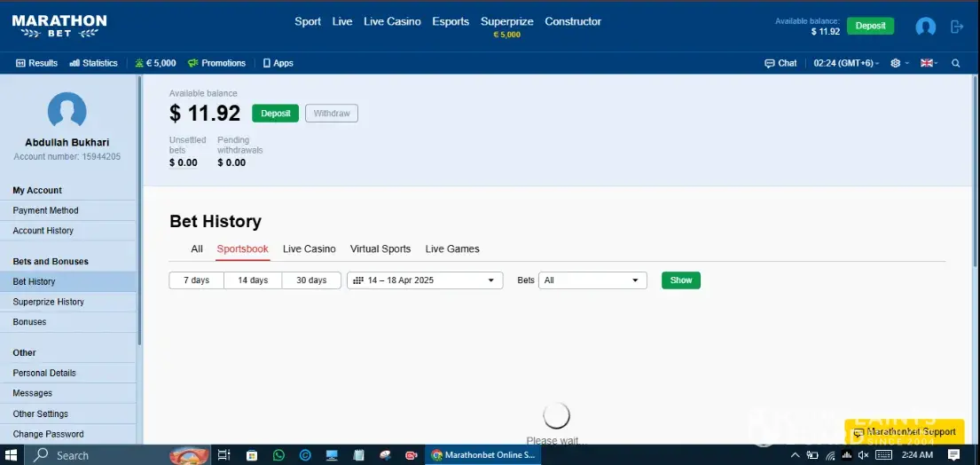Open the Apps mobile link

278,63
